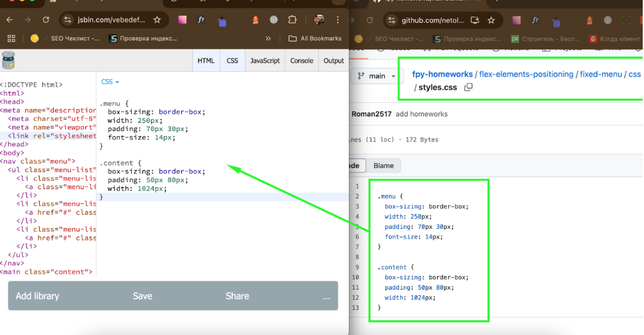Viewport: 644px width, 335px height.
Task: Open the fixed-menu breadcrumb link
Action: pos(601,74)
